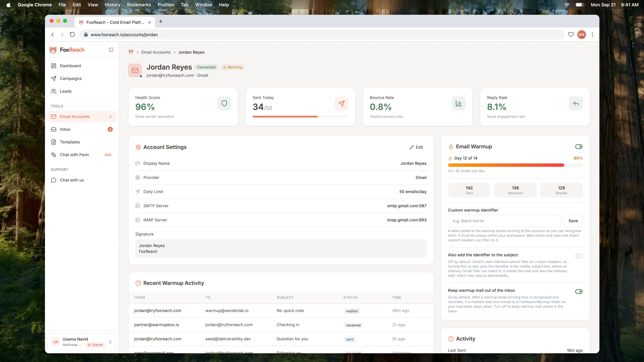Click the 142 Sent stat tile

(469, 190)
